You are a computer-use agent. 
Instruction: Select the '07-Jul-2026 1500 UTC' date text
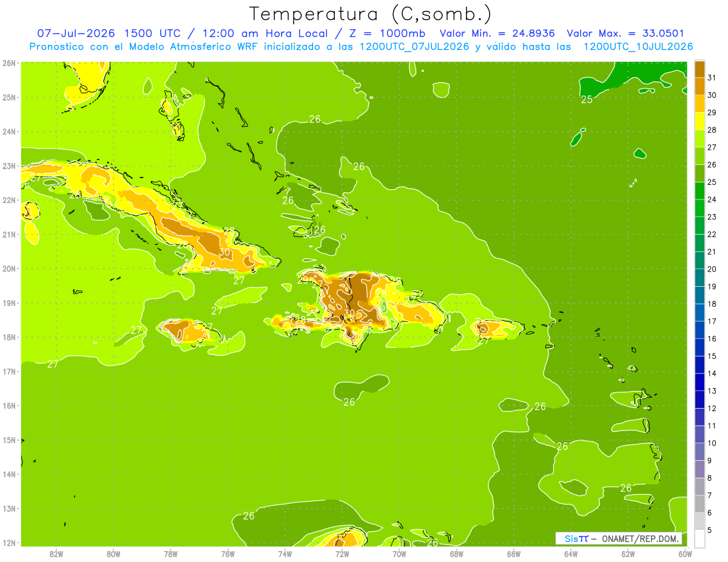(x=107, y=33)
